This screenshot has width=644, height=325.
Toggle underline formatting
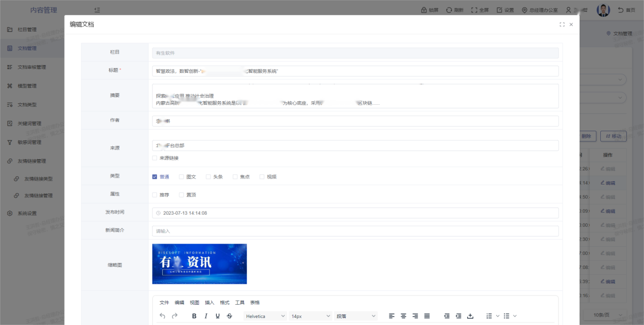[x=218, y=316]
